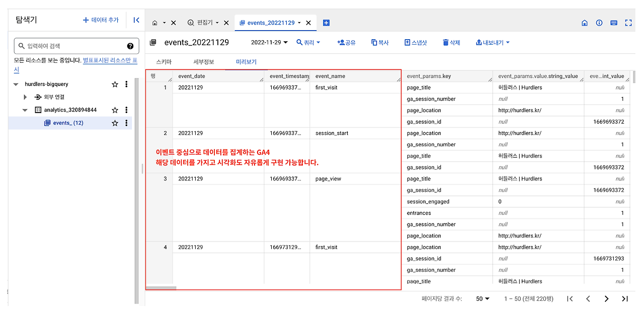Click the home icon at top right
644x315 pixels.
point(585,23)
